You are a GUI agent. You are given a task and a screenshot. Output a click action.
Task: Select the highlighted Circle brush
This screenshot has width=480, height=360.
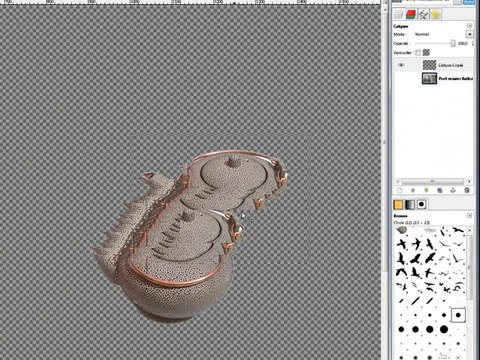pos(458,315)
